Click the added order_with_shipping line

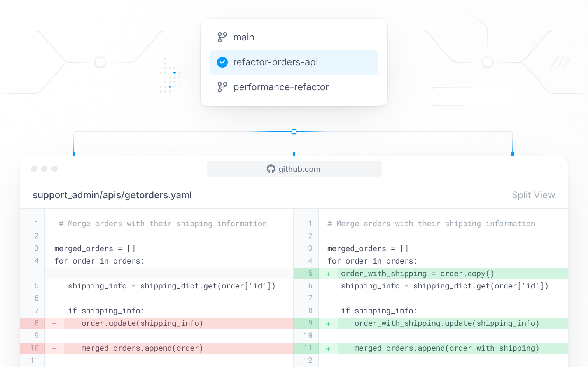(x=417, y=273)
